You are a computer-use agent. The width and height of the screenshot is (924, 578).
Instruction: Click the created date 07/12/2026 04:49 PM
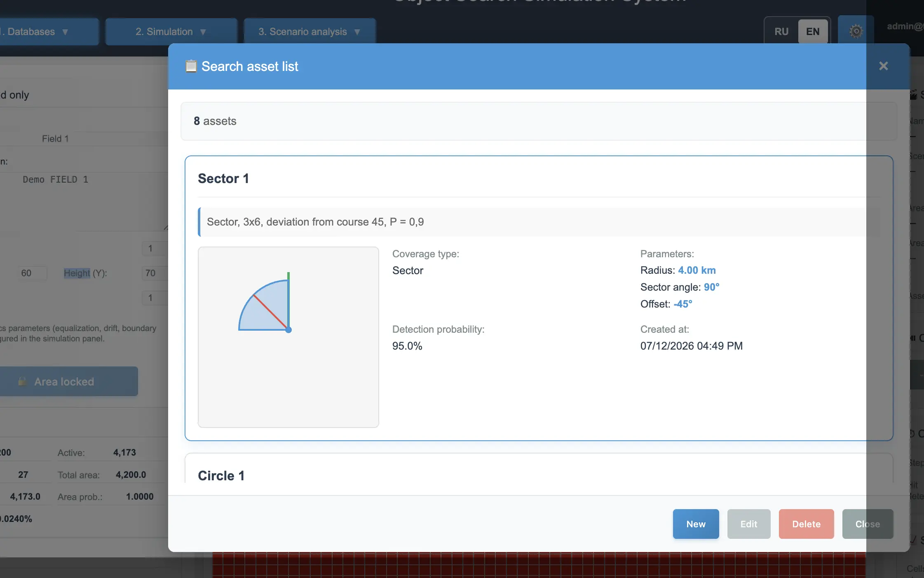click(691, 346)
